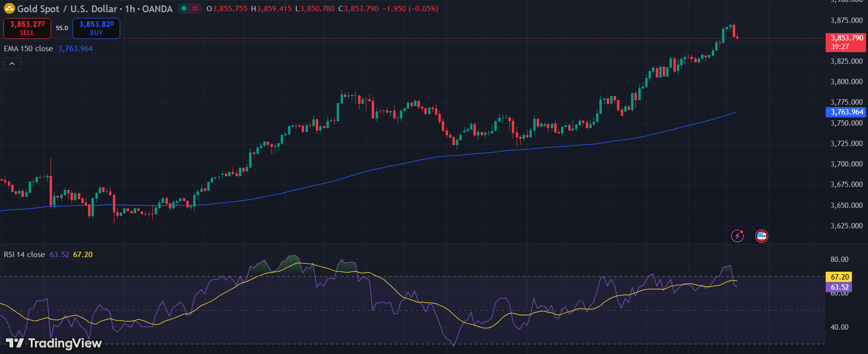The width and height of the screenshot is (868, 354).
Task: Click the BUY 3,853.820 button
Action: (96, 28)
